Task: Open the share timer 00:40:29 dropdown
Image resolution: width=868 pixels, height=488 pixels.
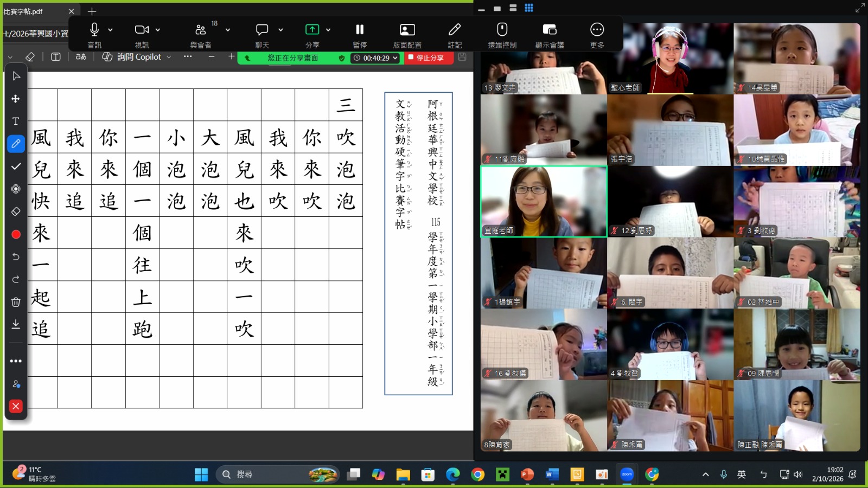Action: click(x=375, y=58)
